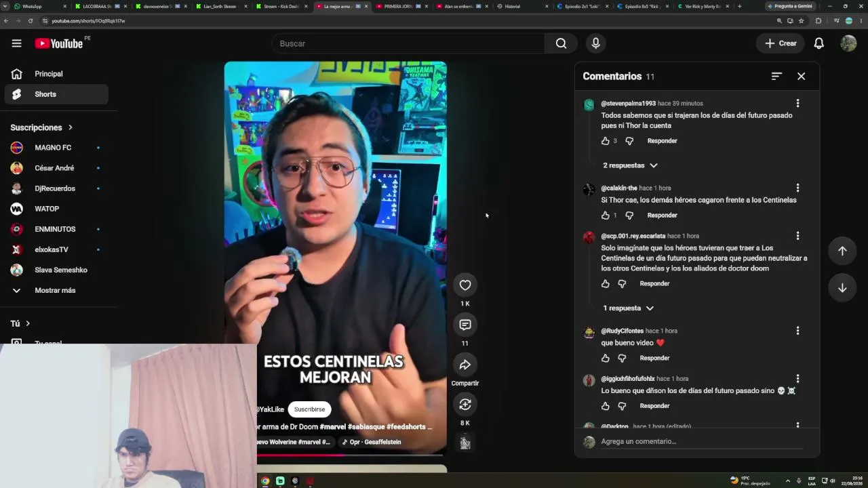Start voice search with the microphone icon

point(595,43)
